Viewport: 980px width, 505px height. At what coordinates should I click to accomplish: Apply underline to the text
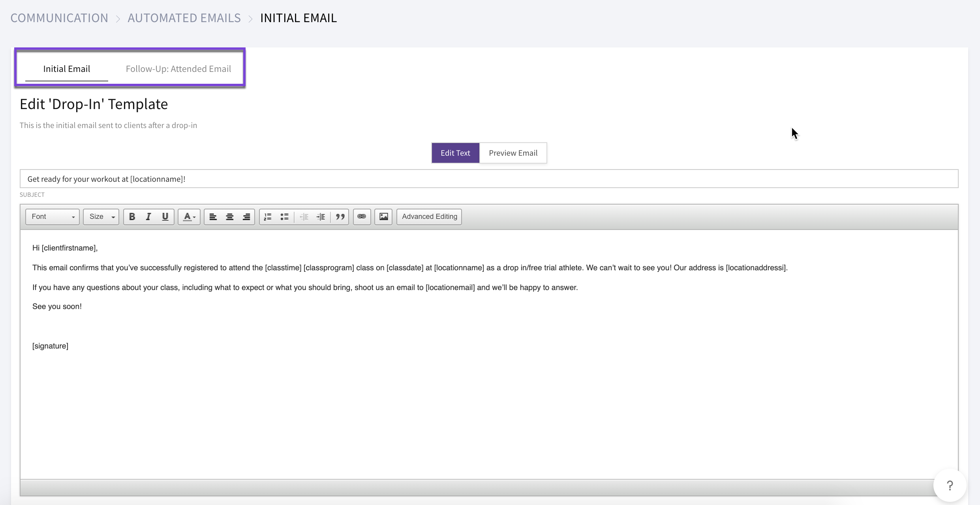165,217
